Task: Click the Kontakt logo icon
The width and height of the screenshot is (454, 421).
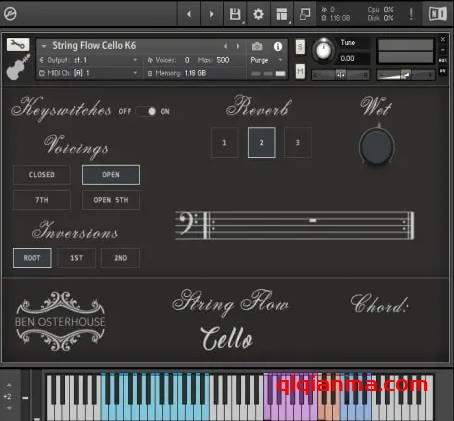Action: click(10, 14)
